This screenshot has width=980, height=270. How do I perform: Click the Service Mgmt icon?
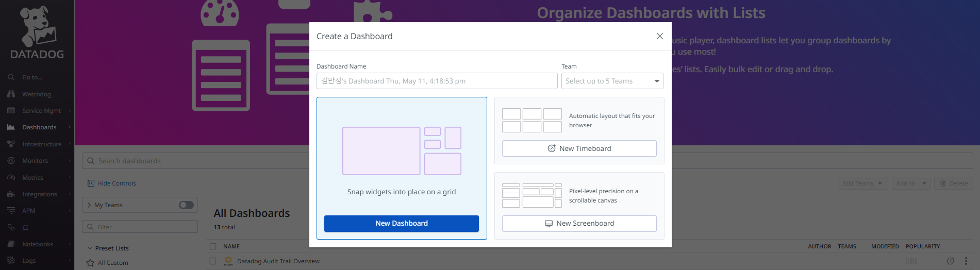point(11,111)
